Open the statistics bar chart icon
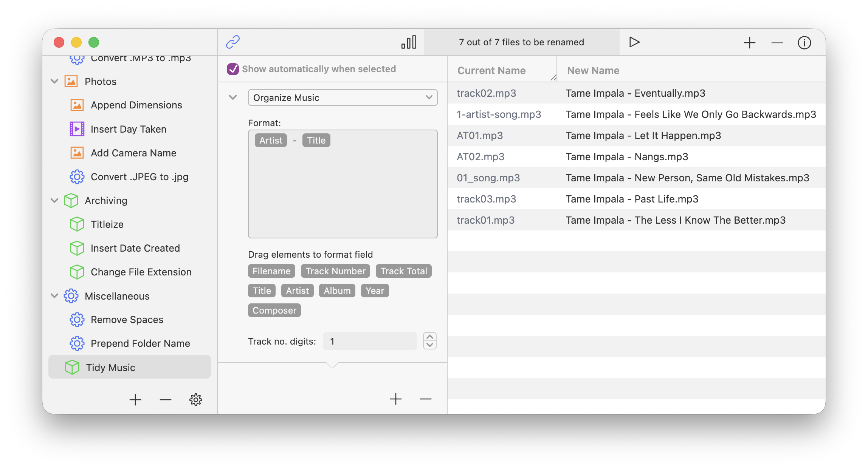The image size is (868, 470). point(409,42)
